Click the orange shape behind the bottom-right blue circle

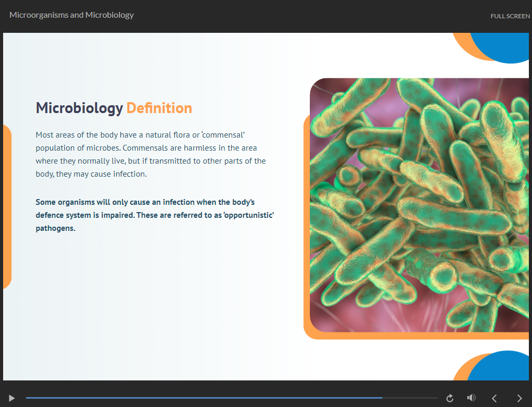click(x=463, y=369)
